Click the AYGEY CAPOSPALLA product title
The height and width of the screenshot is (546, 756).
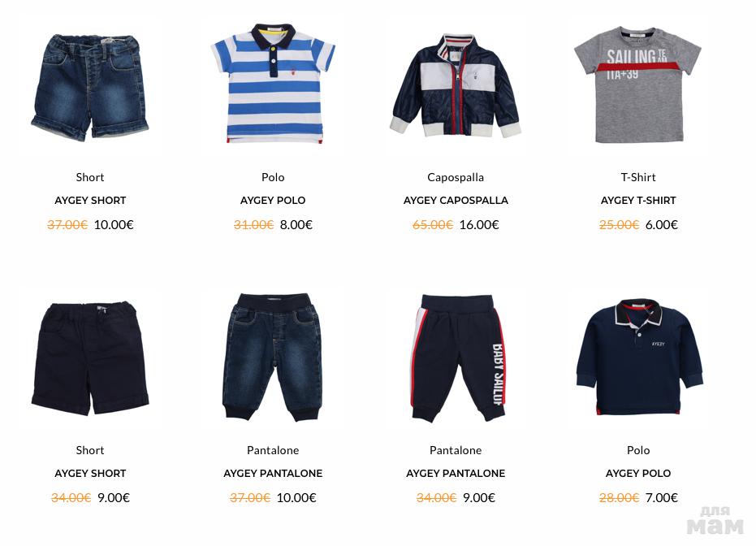(456, 200)
